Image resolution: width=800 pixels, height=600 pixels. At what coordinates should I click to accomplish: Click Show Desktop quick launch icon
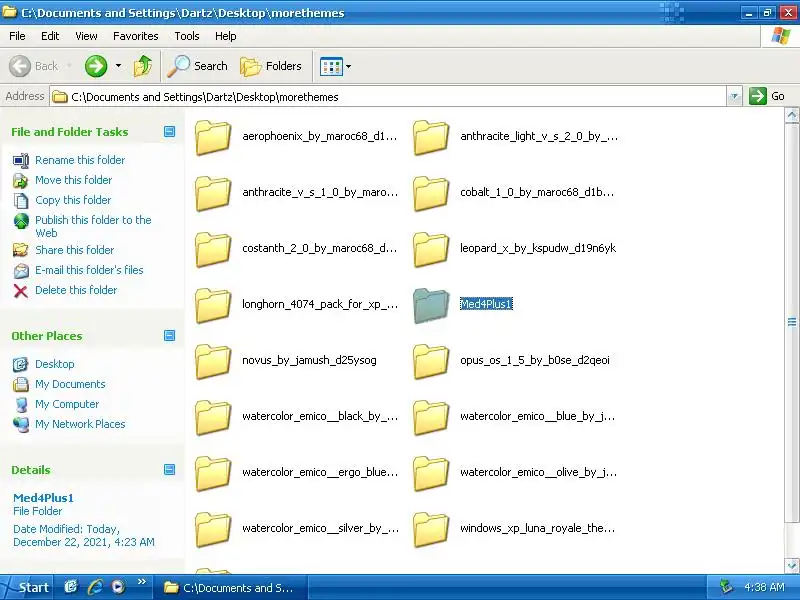pyautogui.click(x=70, y=587)
